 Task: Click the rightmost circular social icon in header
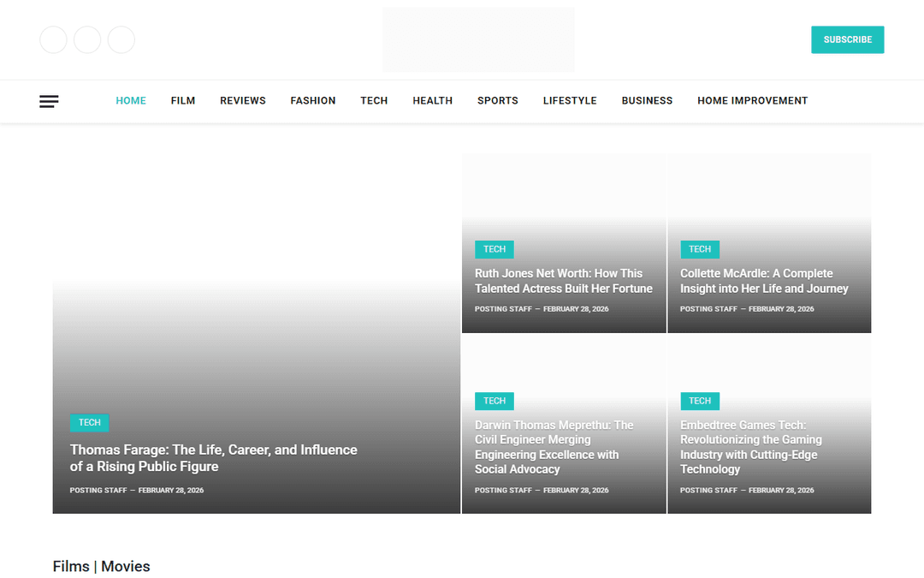pyautogui.click(x=121, y=39)
